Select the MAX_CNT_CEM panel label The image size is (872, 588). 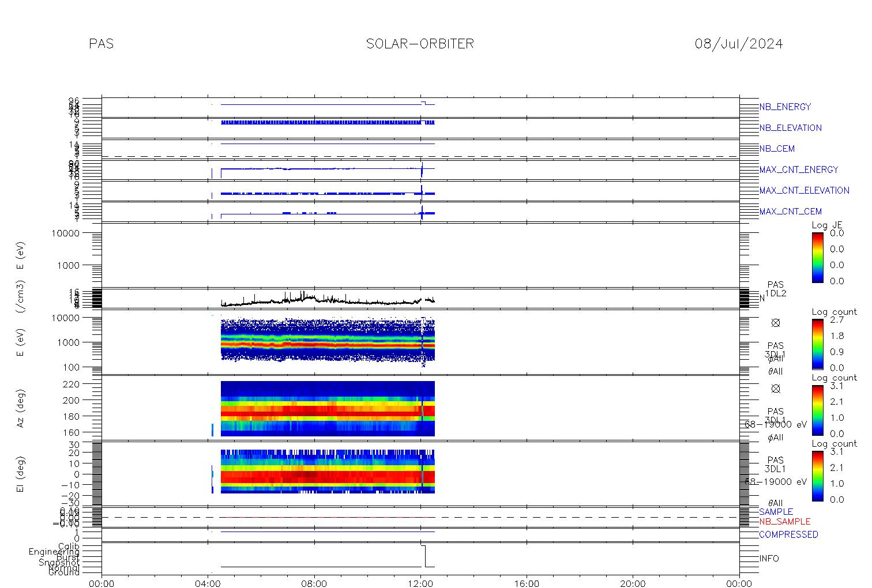click(x=790, y=212)
